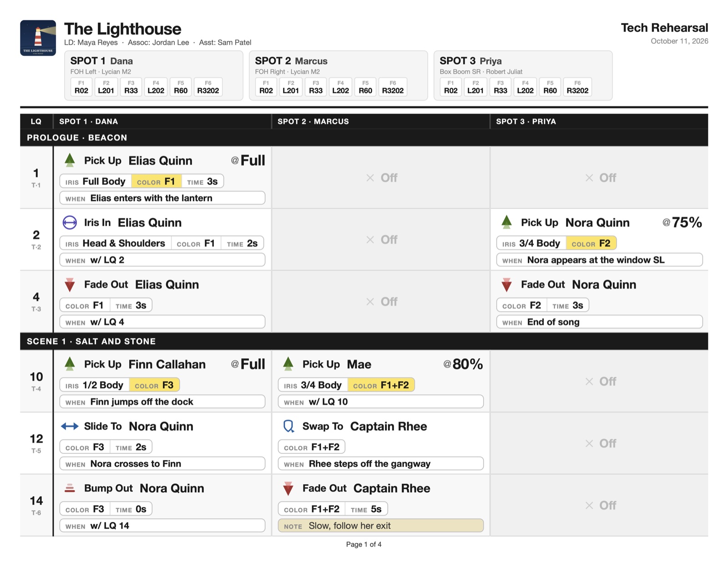Click the Off X in Spot 3 cue 14
The width and height of the screenshot is (728, 562).
(x=589, y=505)
